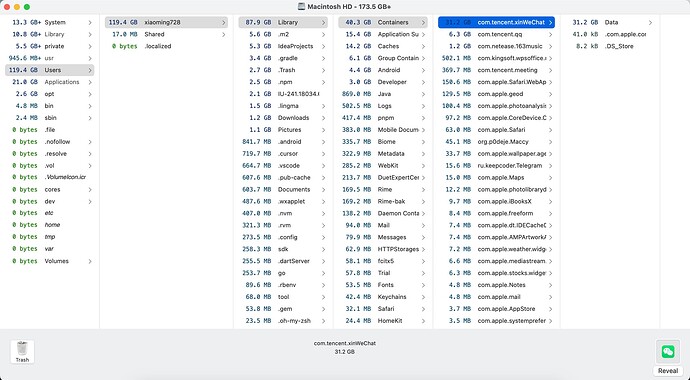Select the Java folder row
690x380 pixels.
pyautogui.click(x=383, y=94)
